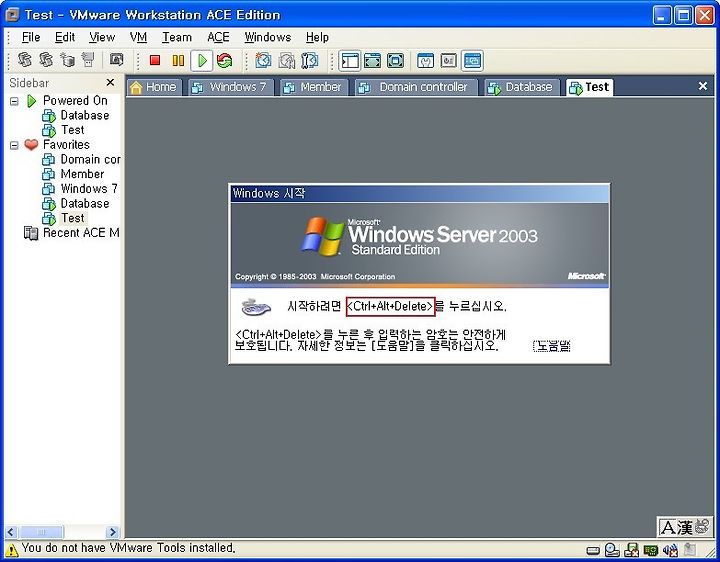Select highlighted Test in Favorites
Screen dimensions: 720x562
coord(73,218)
